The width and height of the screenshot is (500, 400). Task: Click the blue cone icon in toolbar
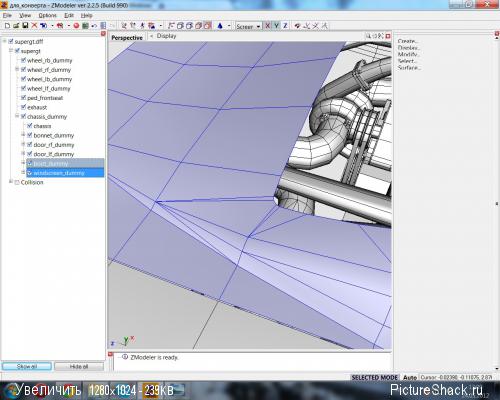tap(220, 26)
